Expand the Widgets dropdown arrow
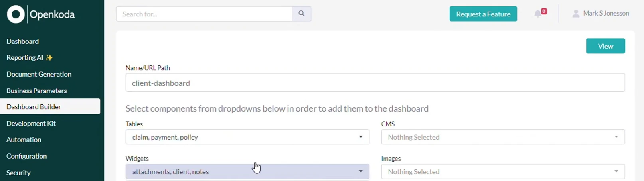 point(360,171)
